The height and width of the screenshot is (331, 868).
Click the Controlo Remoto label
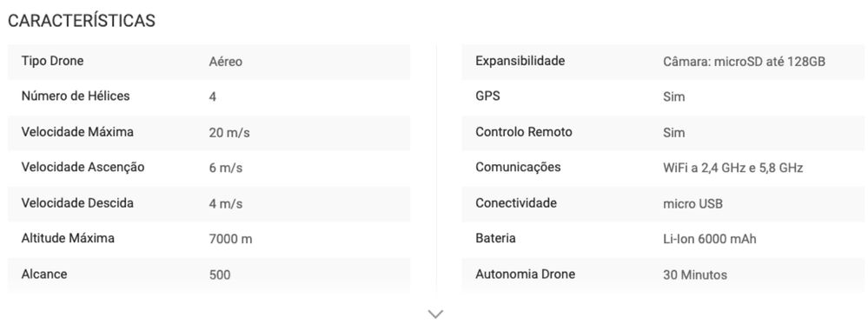[x=524, y=132]
